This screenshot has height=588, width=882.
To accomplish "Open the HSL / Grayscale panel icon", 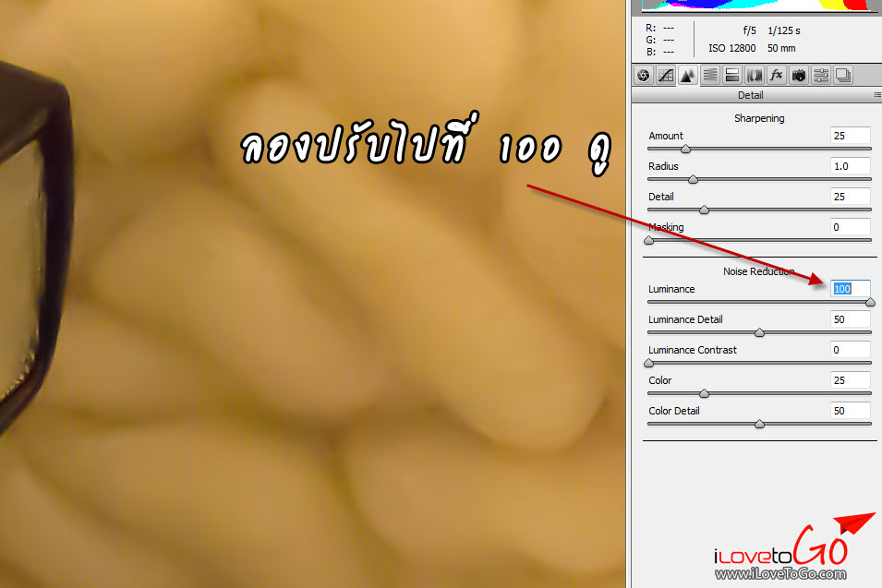I will click(x=710, y=75).
